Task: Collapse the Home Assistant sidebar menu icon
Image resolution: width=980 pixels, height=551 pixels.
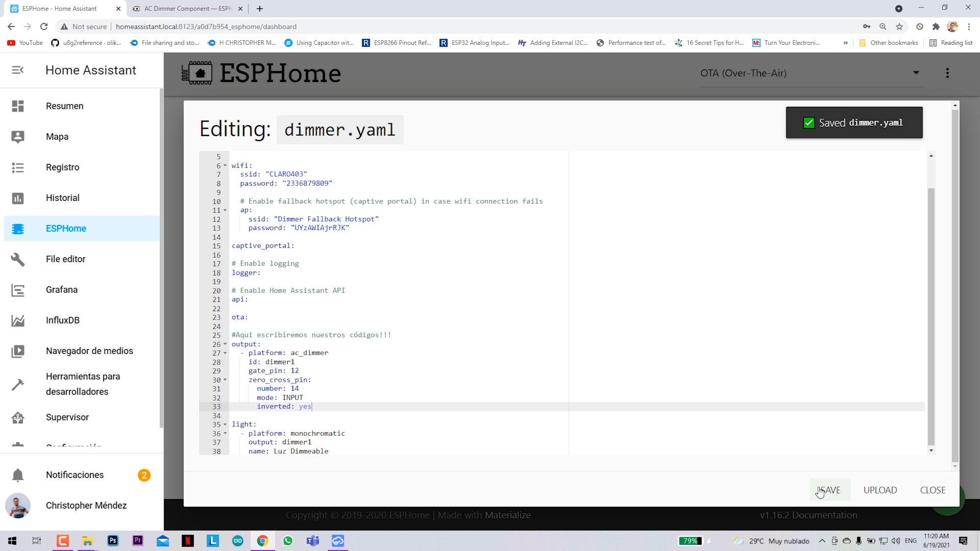Action: pyautogui.click(x=18, y=70)
